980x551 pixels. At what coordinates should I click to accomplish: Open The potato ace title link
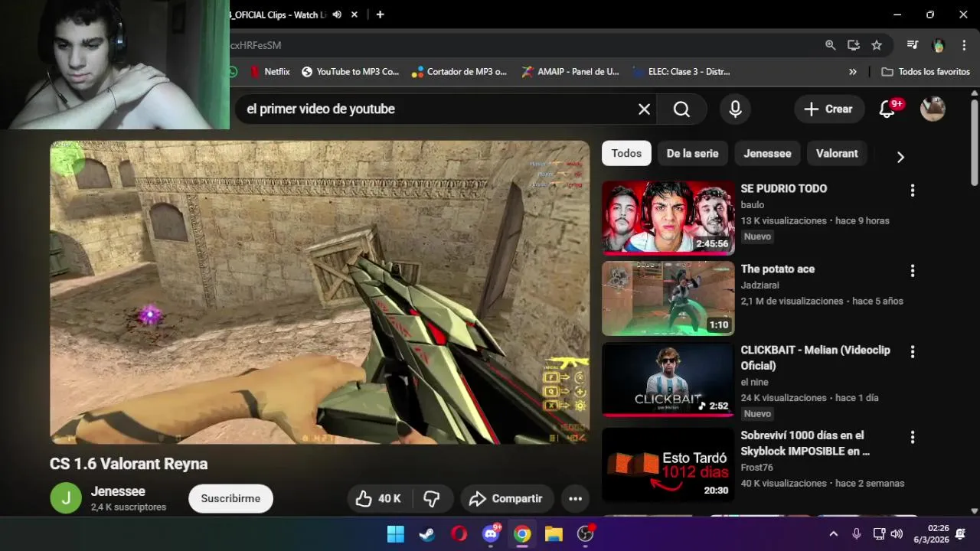tap(777, 269)
